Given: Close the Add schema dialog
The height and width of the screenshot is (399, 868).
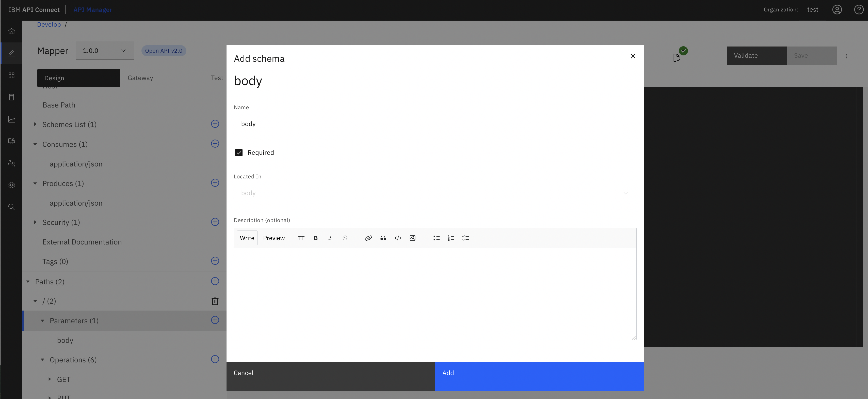Looking at the screenshot, I should (x=633, y=56).
